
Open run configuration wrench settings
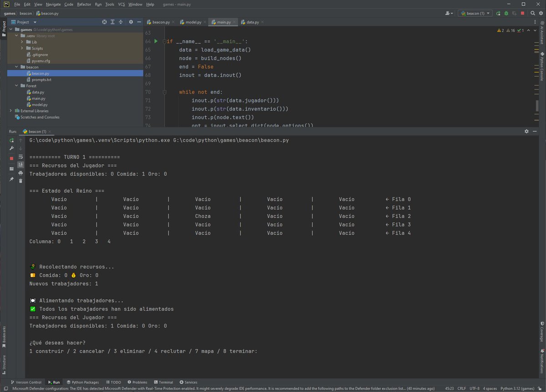point(11,148)
